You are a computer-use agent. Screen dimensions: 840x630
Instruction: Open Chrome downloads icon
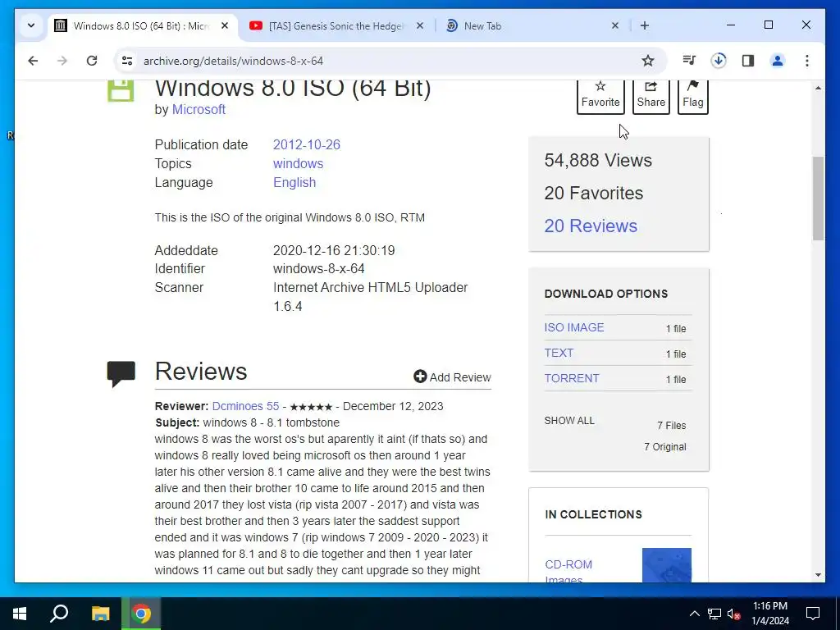point(719,61)
